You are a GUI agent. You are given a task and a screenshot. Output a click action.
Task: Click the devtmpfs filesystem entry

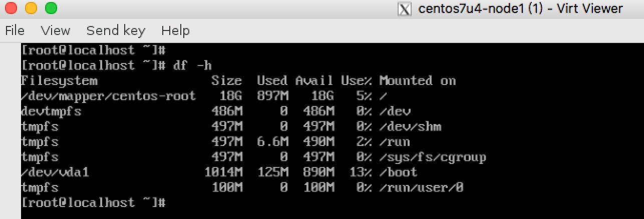51,111
